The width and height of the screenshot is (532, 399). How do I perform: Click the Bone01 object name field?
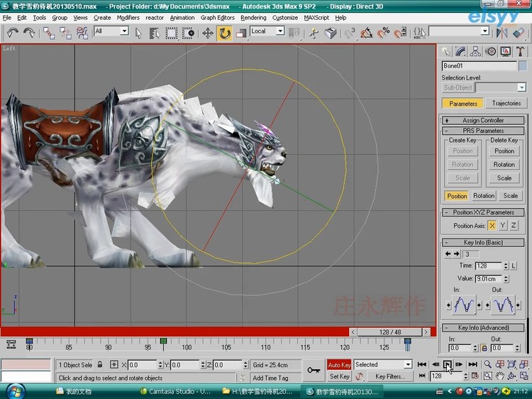[x=479, y=66]
